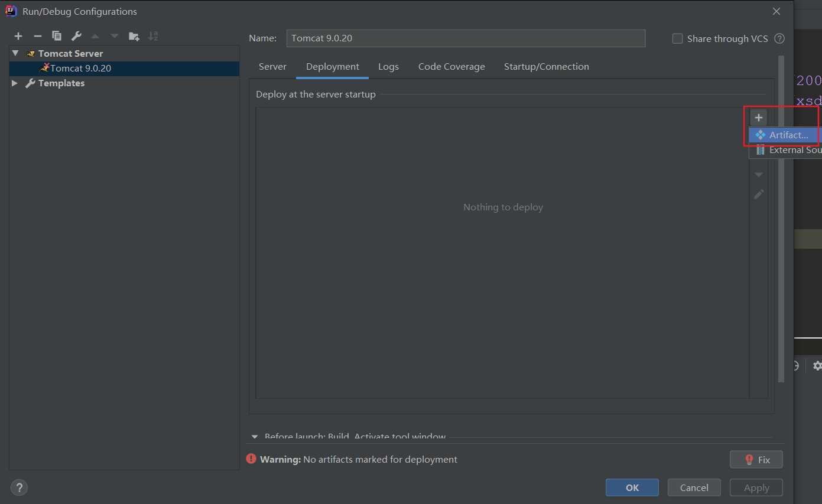Screen dimensions: 822x504
Task: Open Share through VCS help icon
Action: [x=779, y=38]
